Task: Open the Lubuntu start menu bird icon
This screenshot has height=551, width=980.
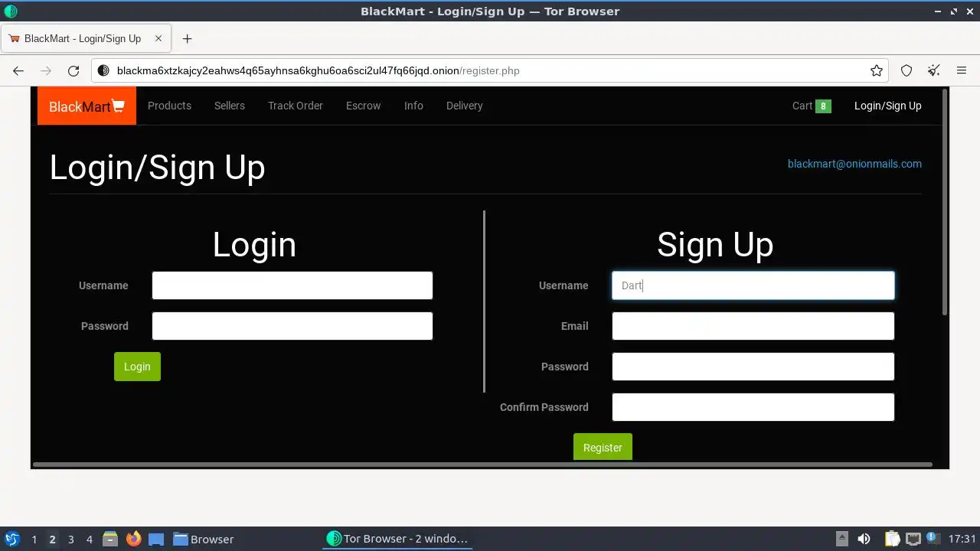Action: pos(11,539)
